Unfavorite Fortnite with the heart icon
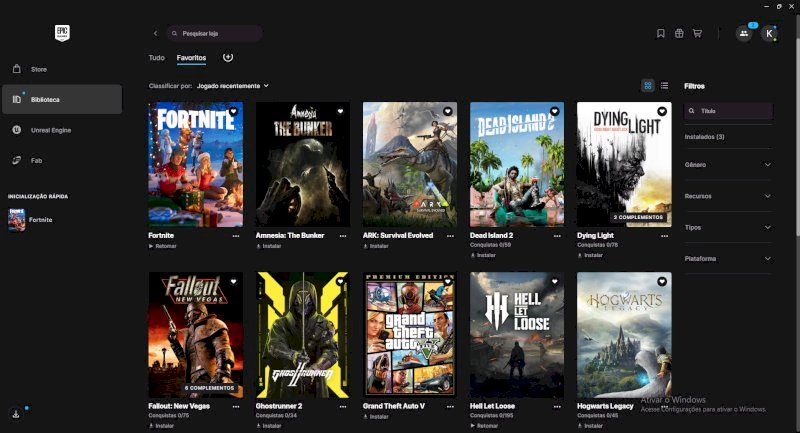 (233, 111)
